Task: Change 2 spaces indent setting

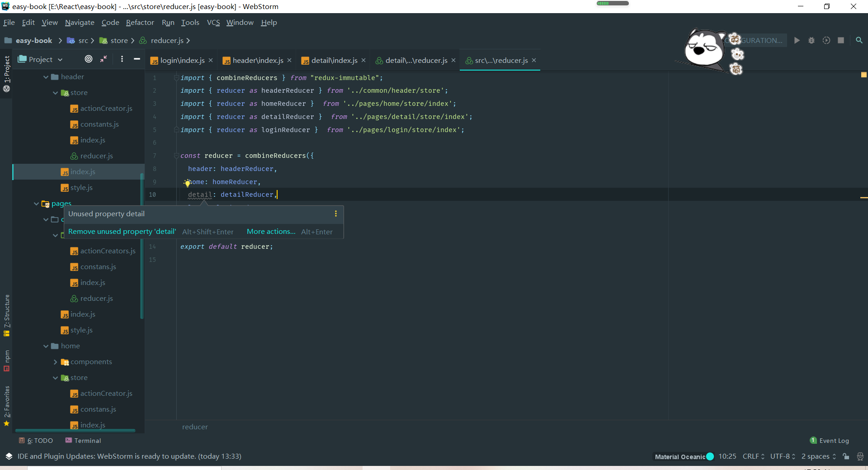Action: point(818,456)
